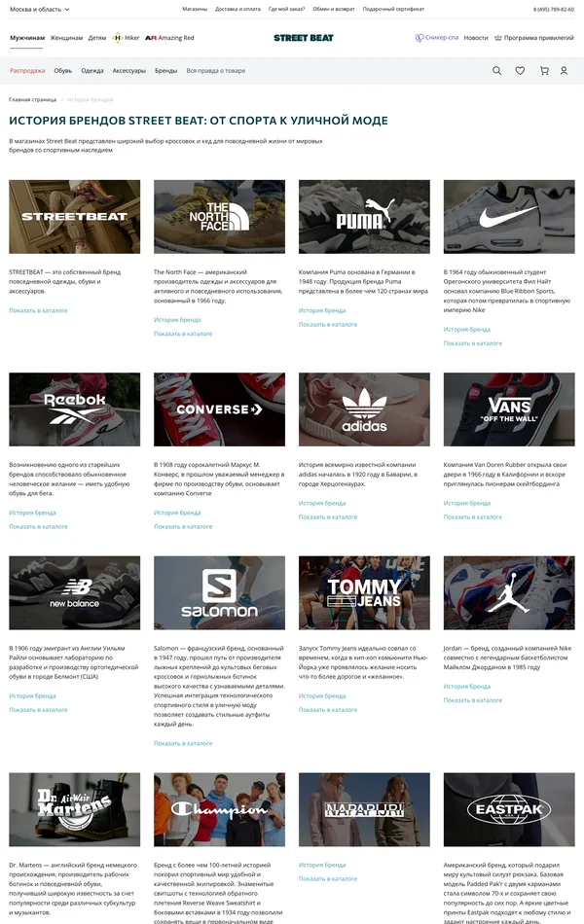Open favorites heart icon
The height and width of the screenshot is (924, 584).
click(520, 71)
